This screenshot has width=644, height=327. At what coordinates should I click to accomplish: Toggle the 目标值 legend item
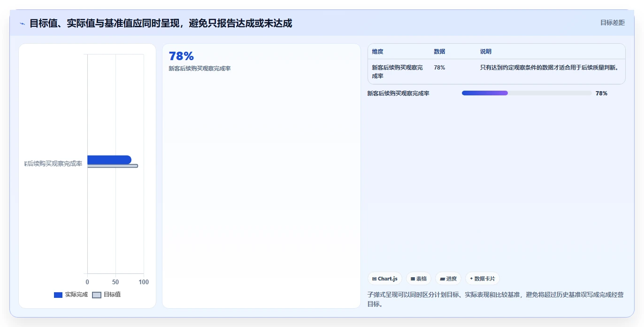pyautogui.click(x=106, y=295)
